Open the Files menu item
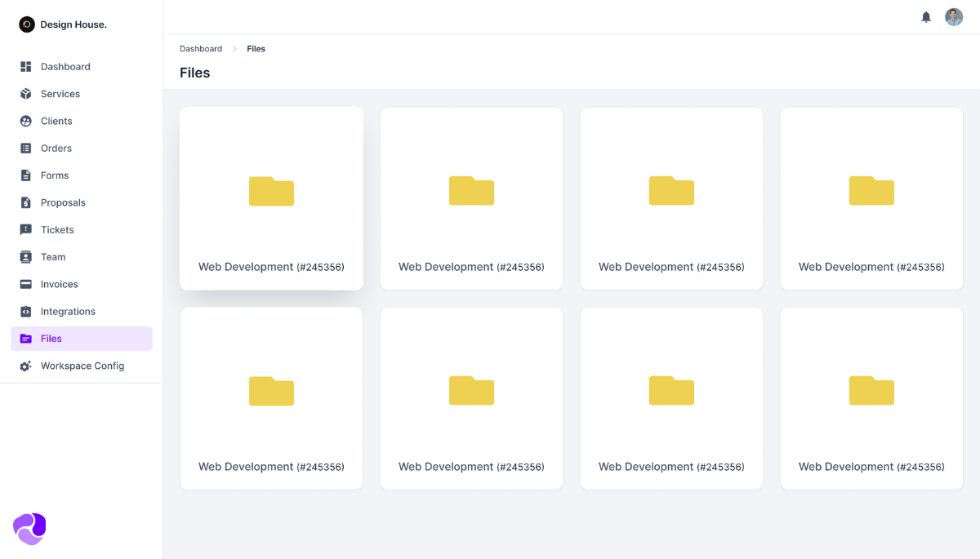 tap(51, 338)
